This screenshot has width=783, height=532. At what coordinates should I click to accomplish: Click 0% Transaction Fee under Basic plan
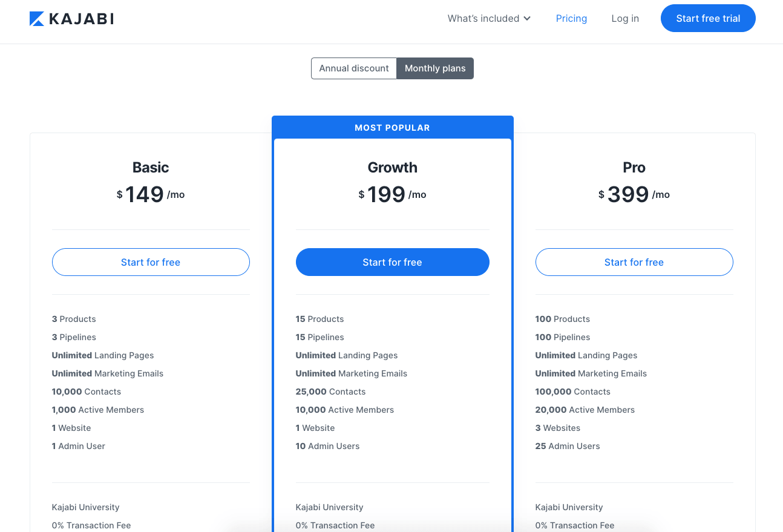(91, 525)
